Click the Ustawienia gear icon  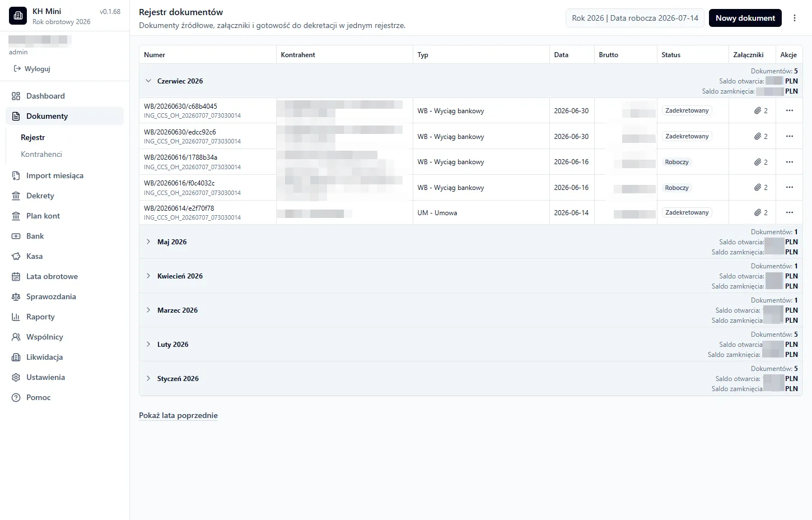(x=16, y=377)
